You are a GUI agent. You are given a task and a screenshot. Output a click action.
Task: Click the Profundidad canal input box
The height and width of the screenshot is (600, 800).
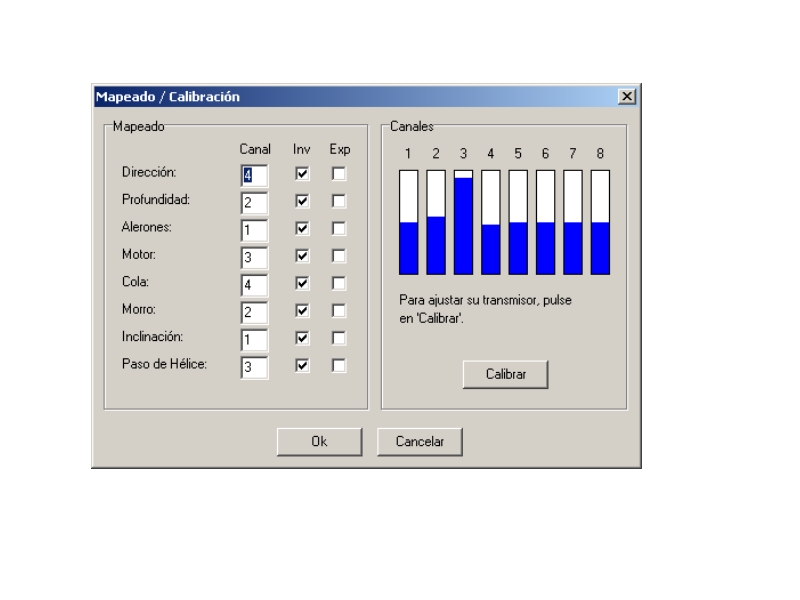tap(254, 202)
